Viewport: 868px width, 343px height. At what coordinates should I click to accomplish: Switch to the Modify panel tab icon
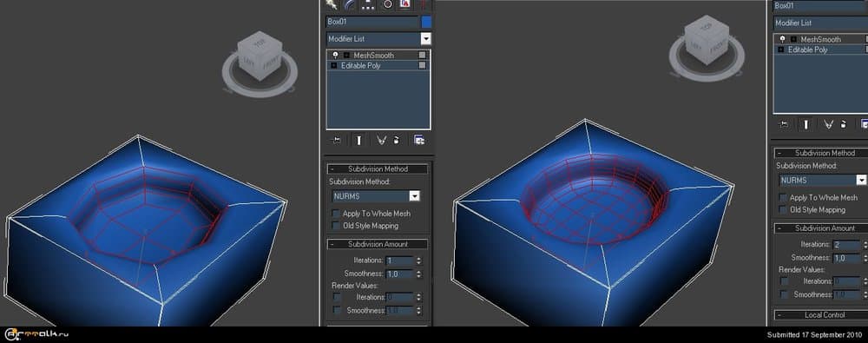[350, 3]
